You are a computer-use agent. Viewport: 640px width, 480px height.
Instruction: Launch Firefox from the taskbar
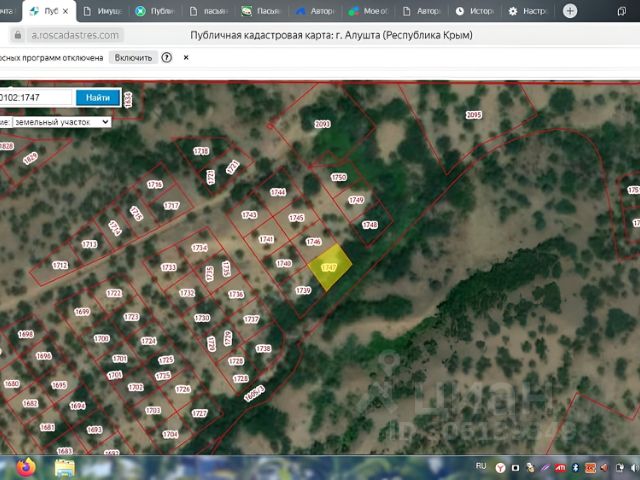coord(26,467)
